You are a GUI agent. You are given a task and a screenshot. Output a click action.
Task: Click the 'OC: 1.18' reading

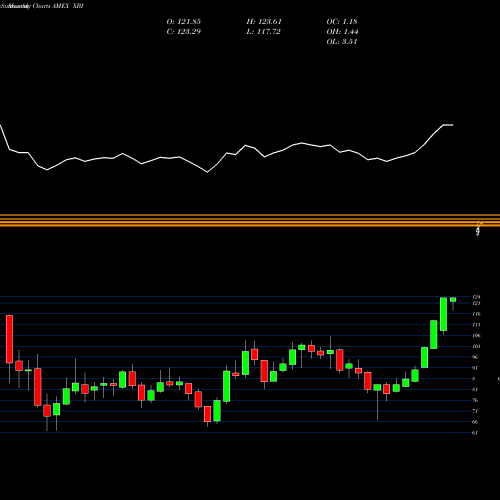tap(342, 22)
